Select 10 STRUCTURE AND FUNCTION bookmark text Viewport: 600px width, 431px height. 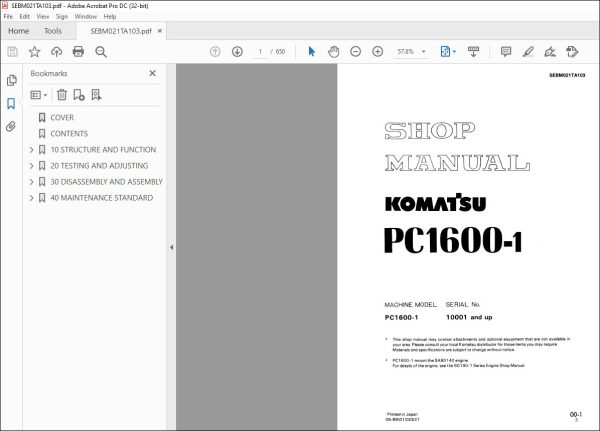pyautogui.click(x=103, y=150)
